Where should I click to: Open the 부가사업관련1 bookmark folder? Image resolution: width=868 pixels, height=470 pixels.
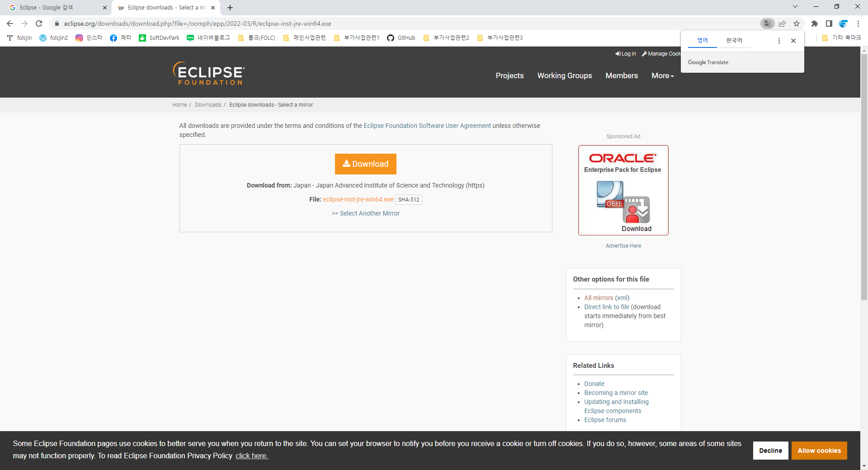click(x=356, y=38)
